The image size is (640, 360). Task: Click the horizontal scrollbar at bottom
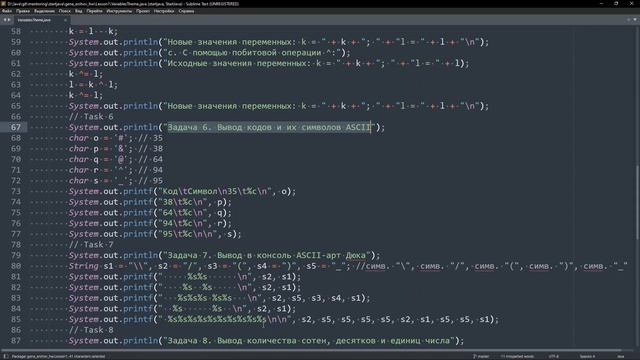[312, 350]
